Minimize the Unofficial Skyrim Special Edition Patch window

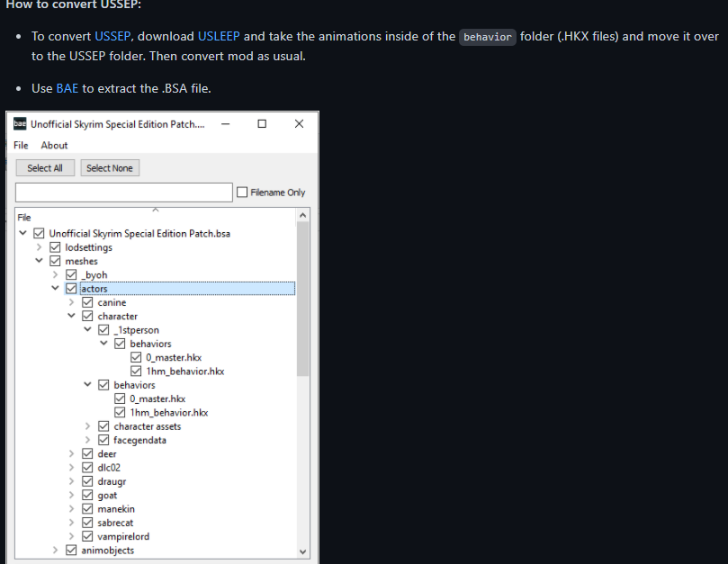pyautogui.click(x=226, y=124)
